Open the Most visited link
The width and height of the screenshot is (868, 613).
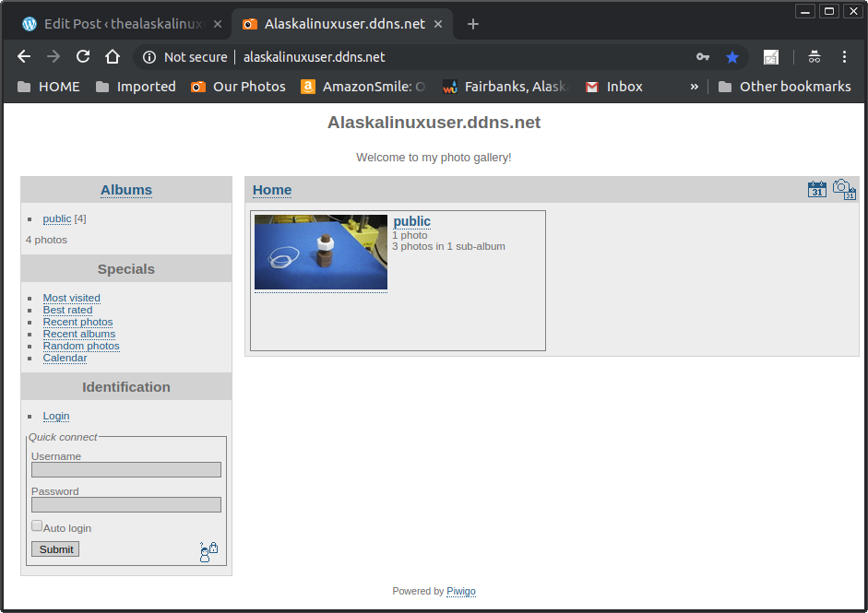click(x=71, y=298)
